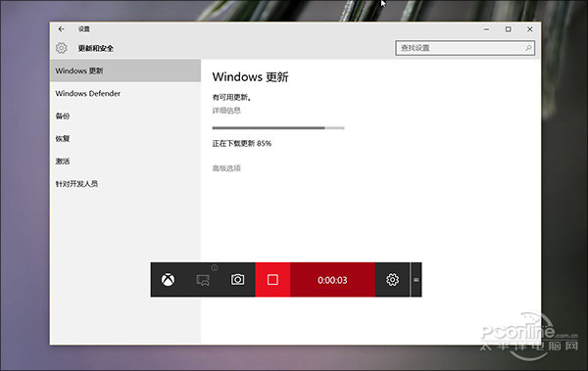Click the update download progress bar
Image resolution: width=588 pixels, height=371 pixels.
pyautogui.click(x=278, y=128)
